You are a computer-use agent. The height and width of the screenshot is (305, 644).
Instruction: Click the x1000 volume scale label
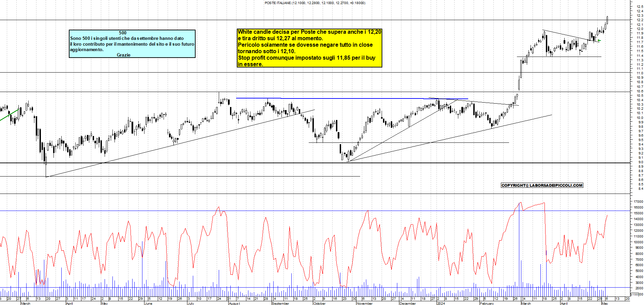click(x=634, y=294)
